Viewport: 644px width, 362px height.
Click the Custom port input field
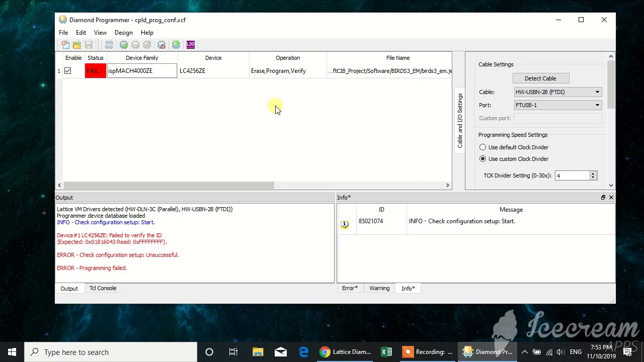(558, 118)
